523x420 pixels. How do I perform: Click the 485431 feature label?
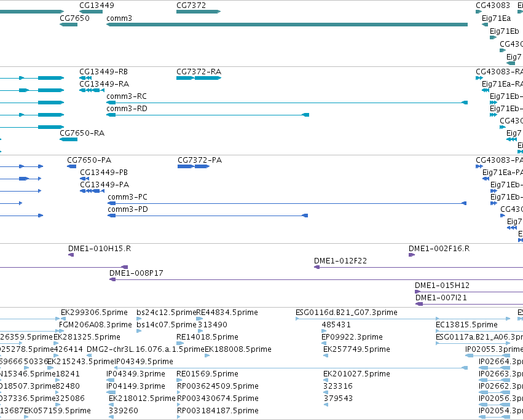pos(336,325)
